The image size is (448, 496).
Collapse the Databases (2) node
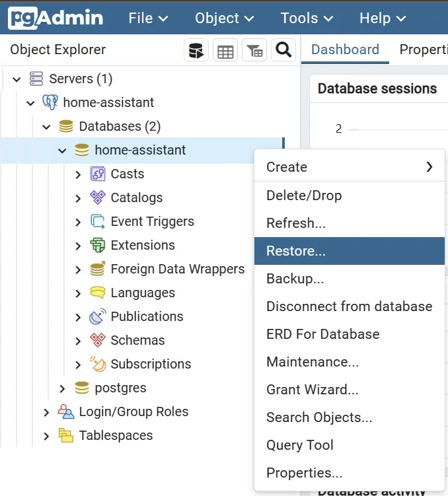click(46, 127)
